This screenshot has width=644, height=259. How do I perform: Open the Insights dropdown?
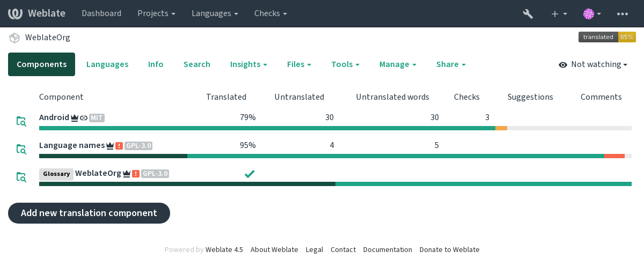coord(248,64)
